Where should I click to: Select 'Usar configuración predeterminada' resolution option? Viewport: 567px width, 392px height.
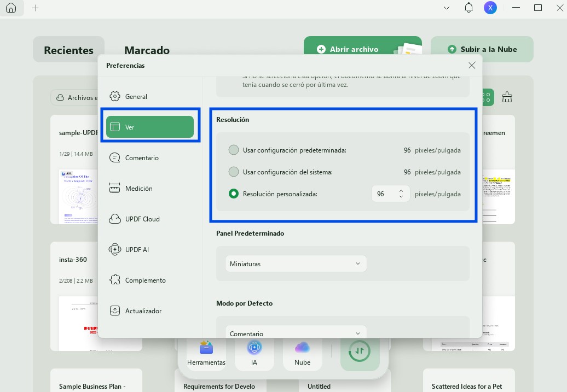(x=234, y=150)
